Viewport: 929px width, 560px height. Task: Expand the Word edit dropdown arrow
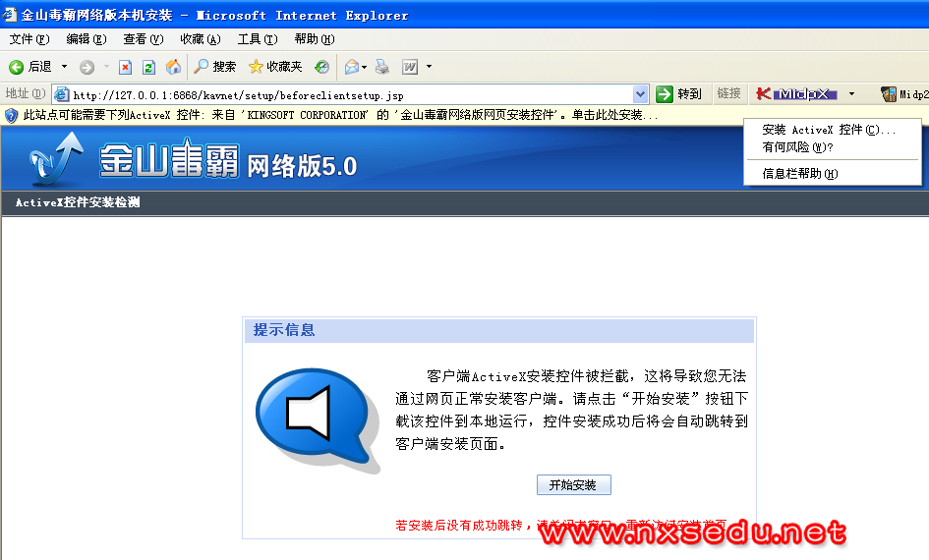pyautogui.click(x=429, y=67)
